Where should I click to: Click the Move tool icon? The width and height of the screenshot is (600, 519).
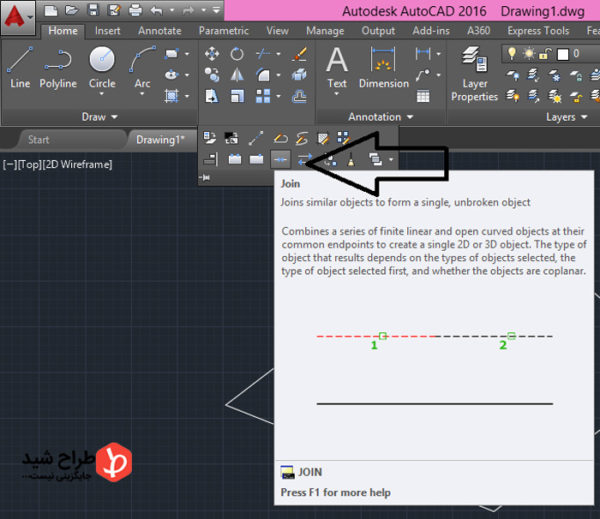(211, 53)
